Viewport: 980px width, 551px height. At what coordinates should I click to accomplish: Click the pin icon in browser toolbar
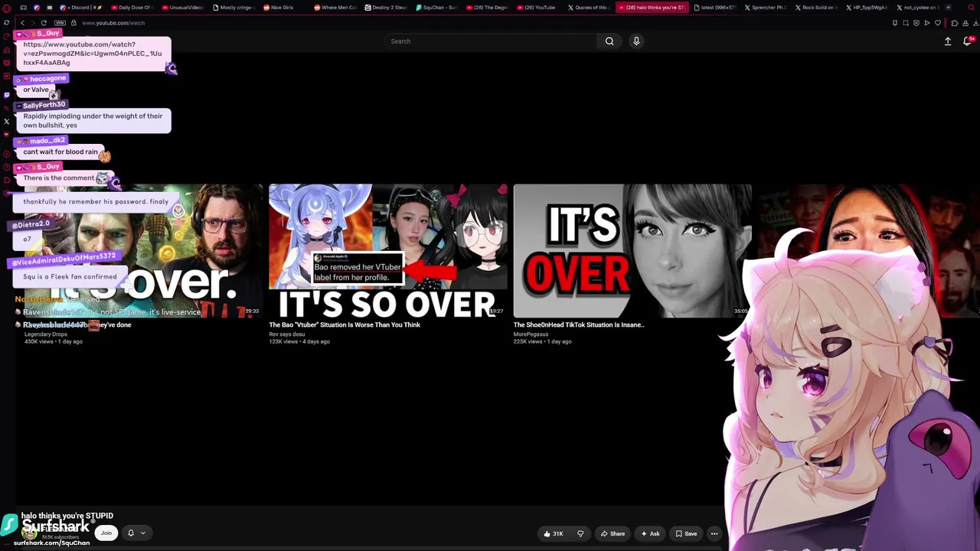pyautogui.click(x=895, y=23)
